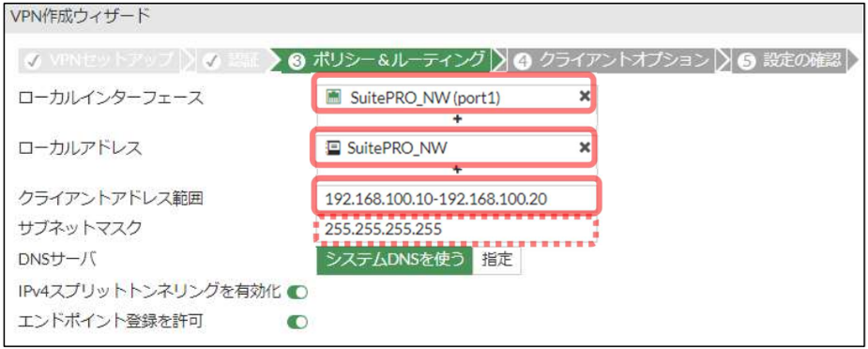868x349 pixels.
Task: Open the local address selection box
Action: point(457,147)
